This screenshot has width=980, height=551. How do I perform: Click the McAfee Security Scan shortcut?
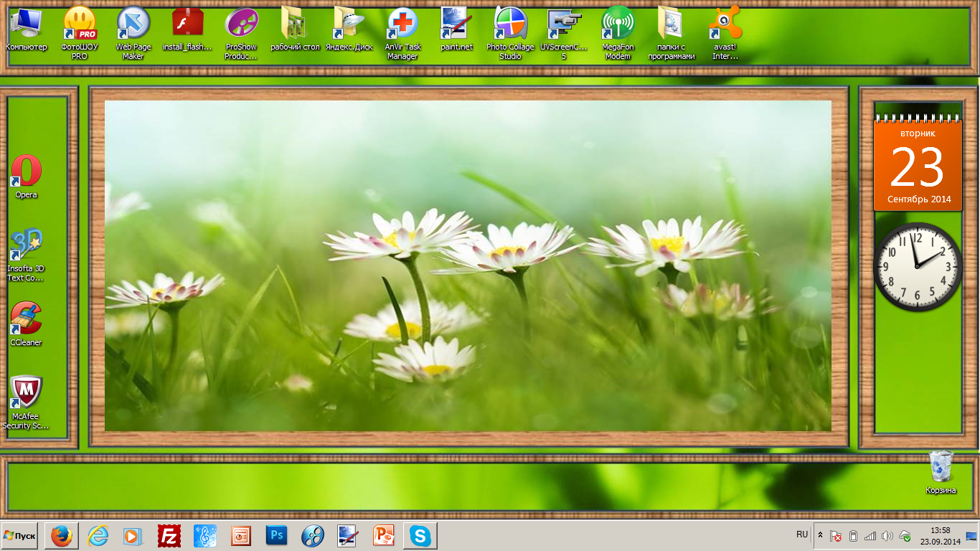(x=26, y=393)
